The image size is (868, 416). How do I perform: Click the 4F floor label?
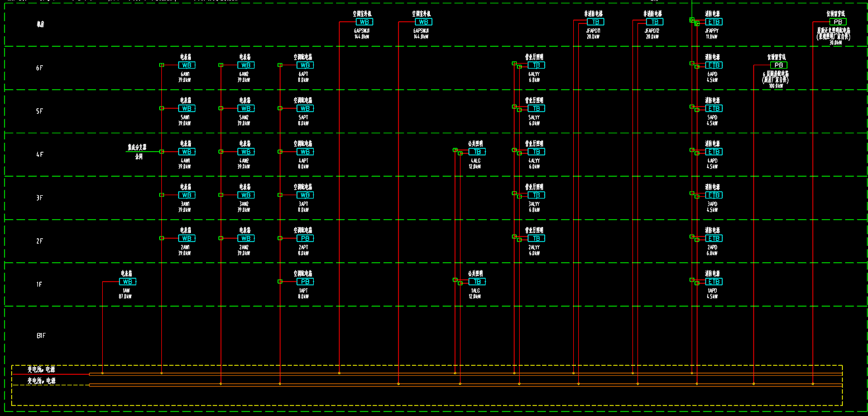[40, 154]
